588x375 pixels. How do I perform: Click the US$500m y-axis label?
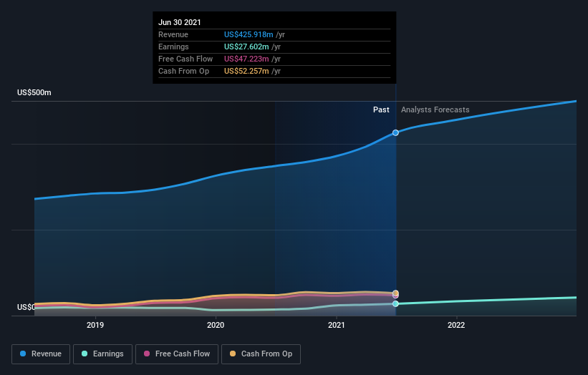tap(34, 92)
